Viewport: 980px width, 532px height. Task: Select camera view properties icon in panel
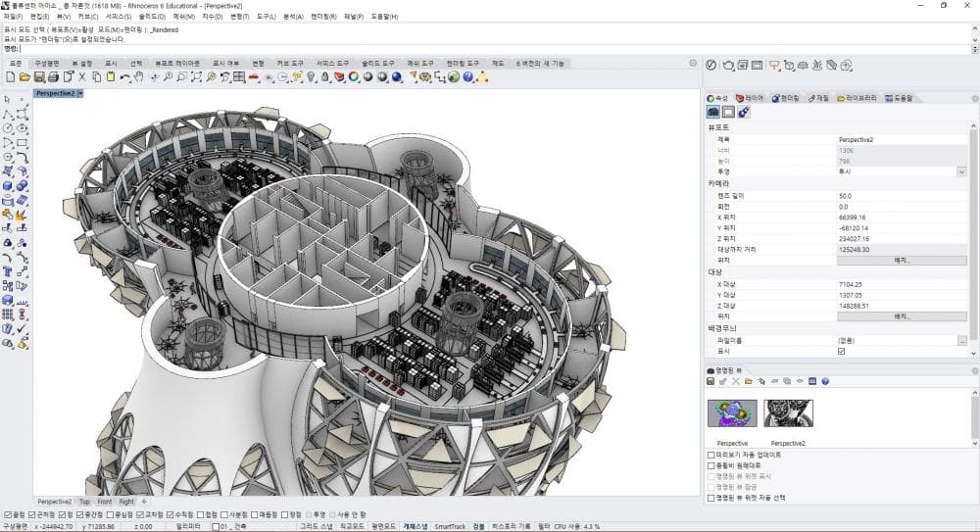tap(713, 112)
